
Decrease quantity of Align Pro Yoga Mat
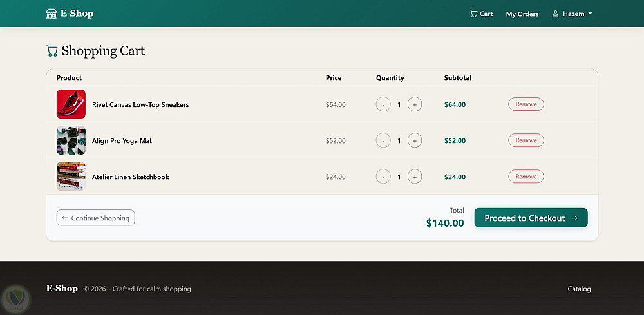[x=383, y=140]
